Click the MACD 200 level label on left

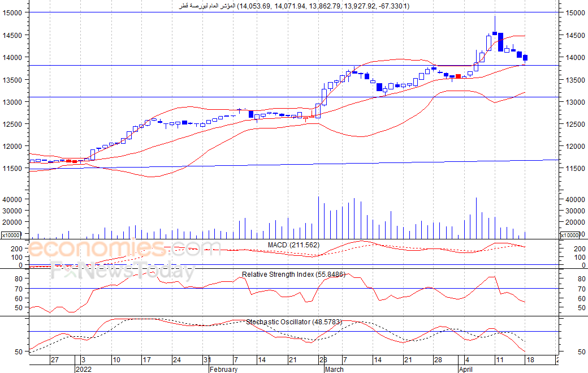point(17,249)
